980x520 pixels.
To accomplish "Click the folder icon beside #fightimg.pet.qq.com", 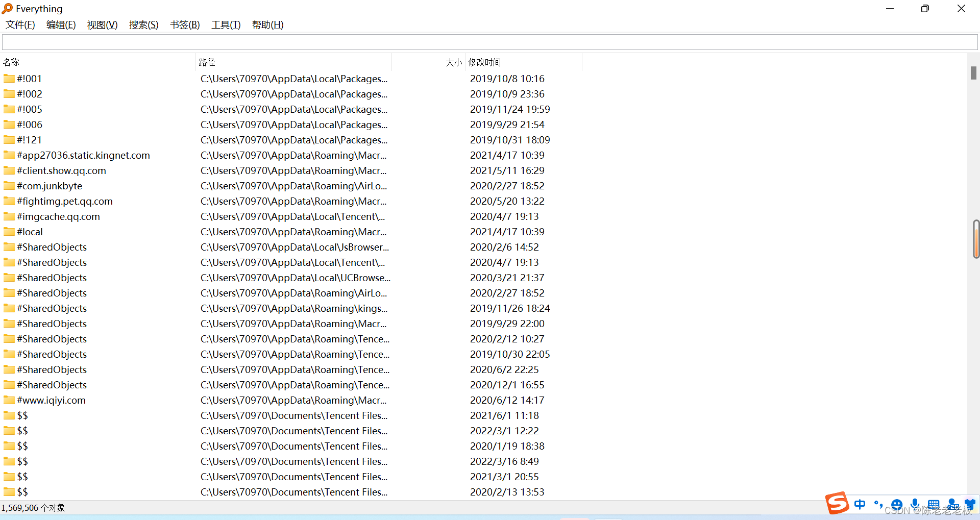I will tap(9, 201).
